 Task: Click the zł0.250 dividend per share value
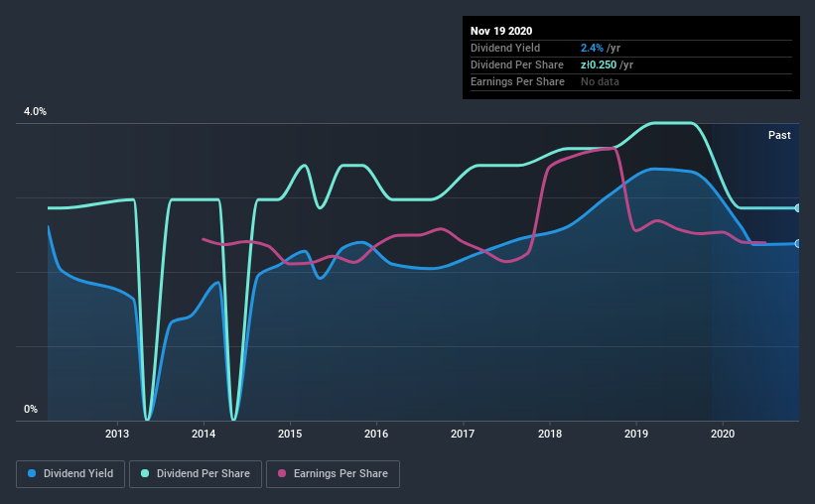pos(599,64)
